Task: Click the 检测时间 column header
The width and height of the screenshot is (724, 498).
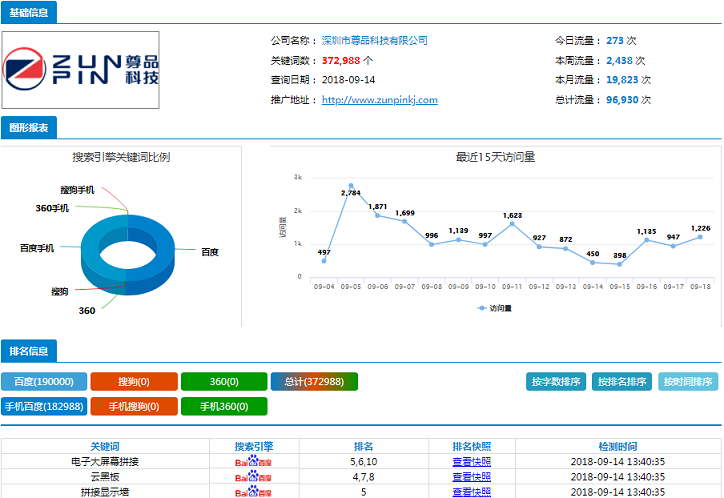Action: point(618,446)
